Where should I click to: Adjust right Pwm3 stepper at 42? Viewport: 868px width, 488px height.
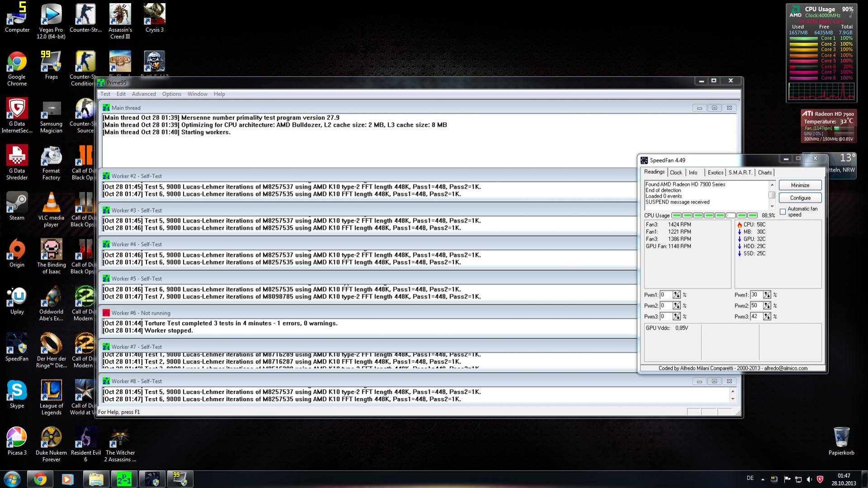pyautogui.click(x=767, y=317)
